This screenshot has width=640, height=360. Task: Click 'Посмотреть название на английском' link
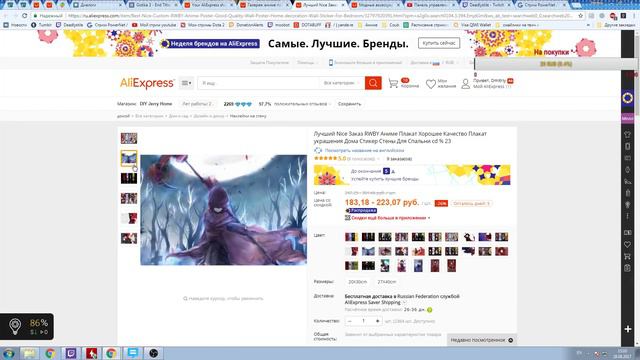coord(364,150)
